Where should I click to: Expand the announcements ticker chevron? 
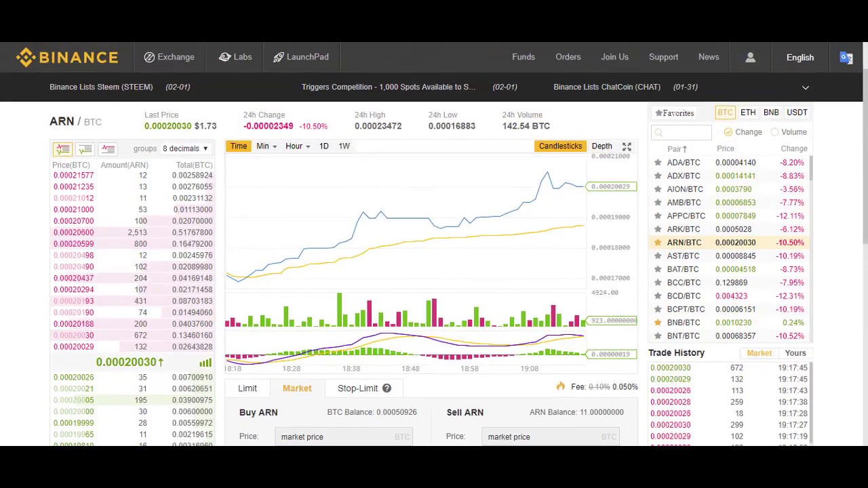[806, 87]
